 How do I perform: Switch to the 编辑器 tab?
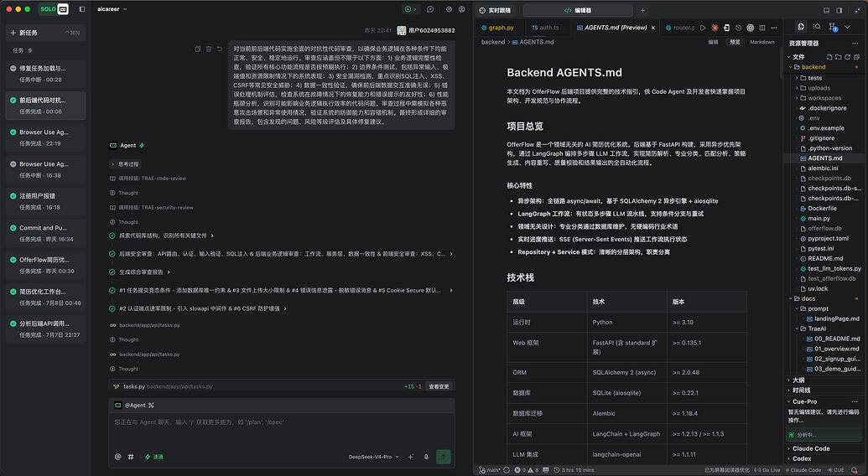coord(577,11)
